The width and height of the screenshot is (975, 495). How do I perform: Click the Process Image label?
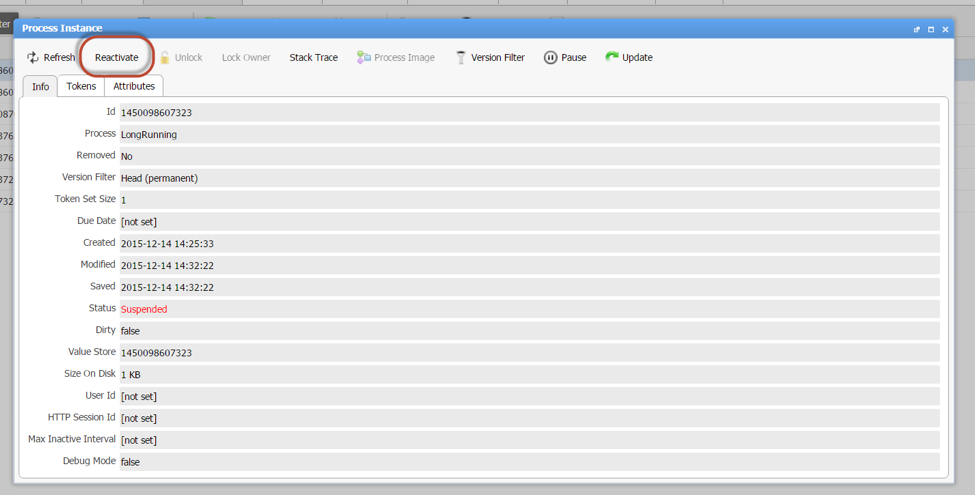point(404,57)
